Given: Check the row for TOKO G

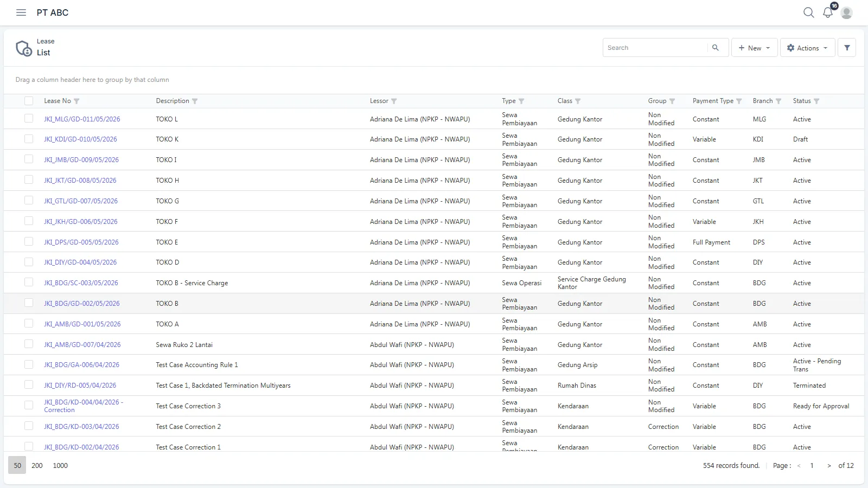Looking at the screenshot, I should pos(29,200).
